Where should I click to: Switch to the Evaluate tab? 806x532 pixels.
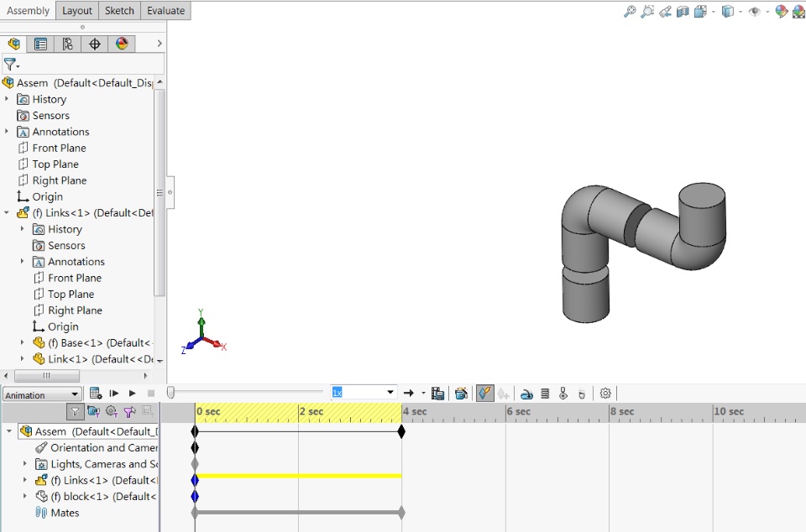(165, 11)
